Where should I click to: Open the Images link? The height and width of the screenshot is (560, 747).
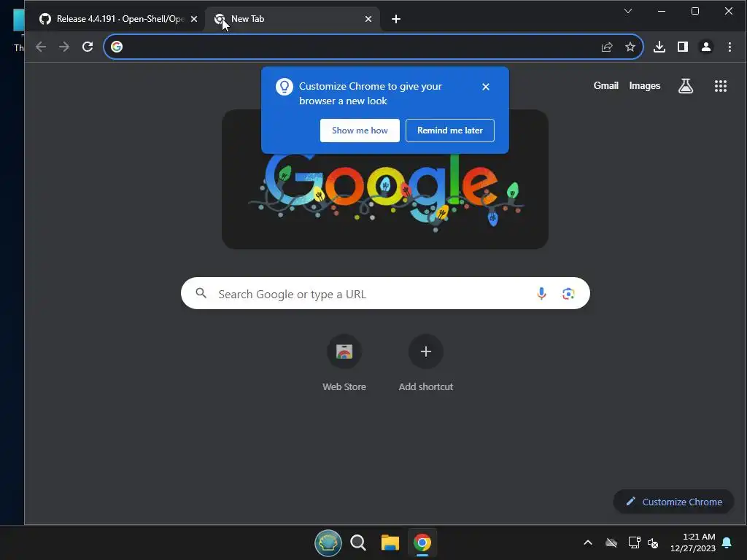click(644, 86)
